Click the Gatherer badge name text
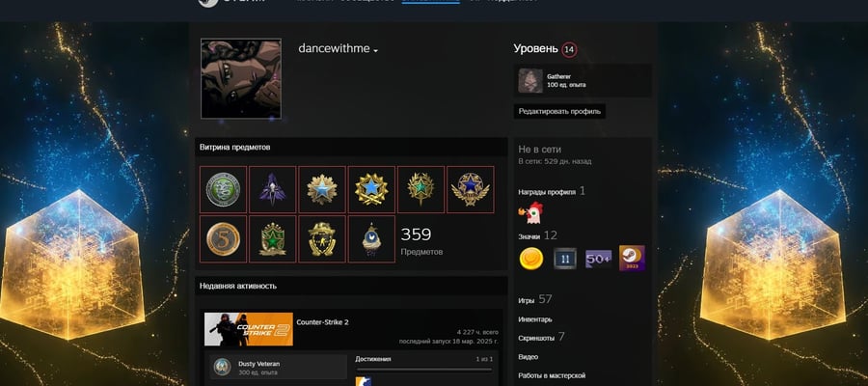The width and height of the screenshot is (868, 386). pyautogui.click(x=559, y=76)
